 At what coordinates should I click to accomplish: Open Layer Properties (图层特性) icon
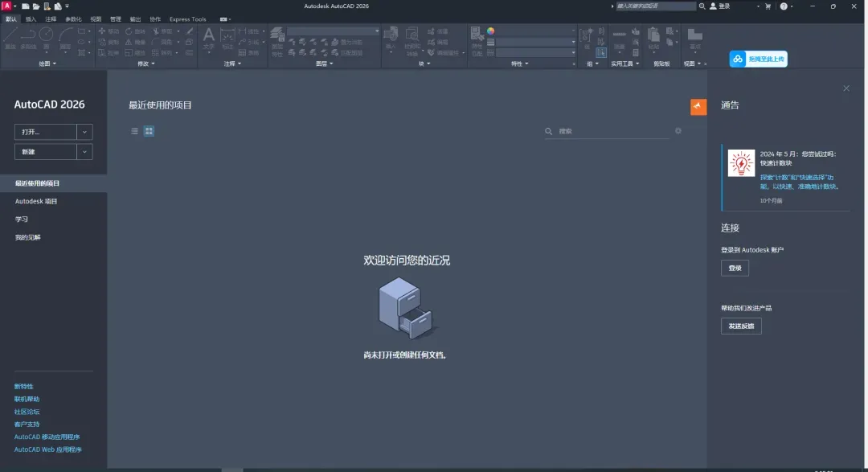coord(277,42)
